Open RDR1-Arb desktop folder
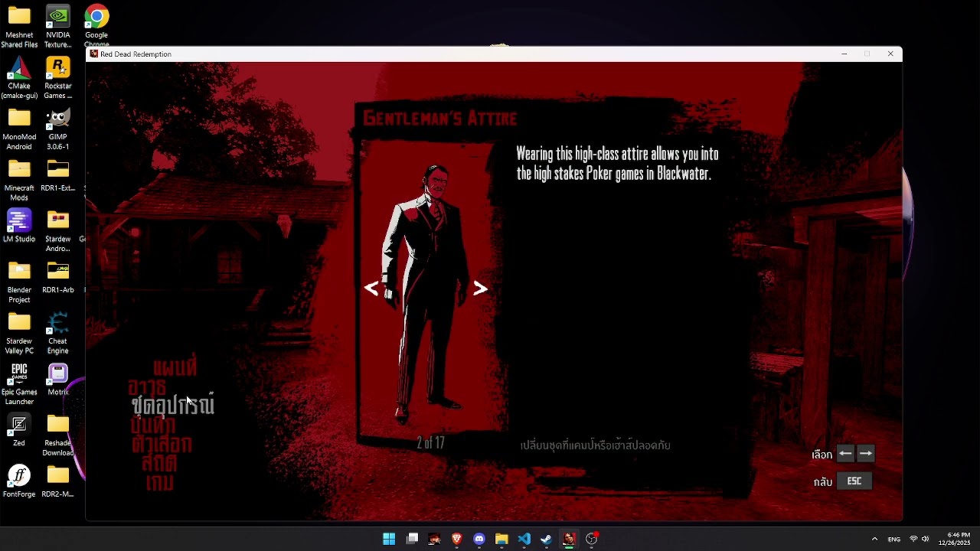This screenshot has width=980, height=551. pyautogui.click(x=58, y=277)
